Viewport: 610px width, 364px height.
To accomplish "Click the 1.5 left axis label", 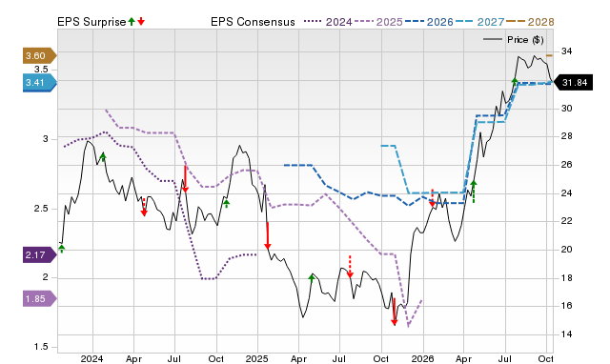I will 41,347.
